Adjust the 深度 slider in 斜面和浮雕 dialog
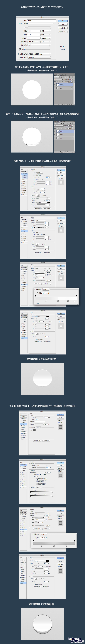Image resolution: width=85 pixels, height=644 pixels. point(41,177)
